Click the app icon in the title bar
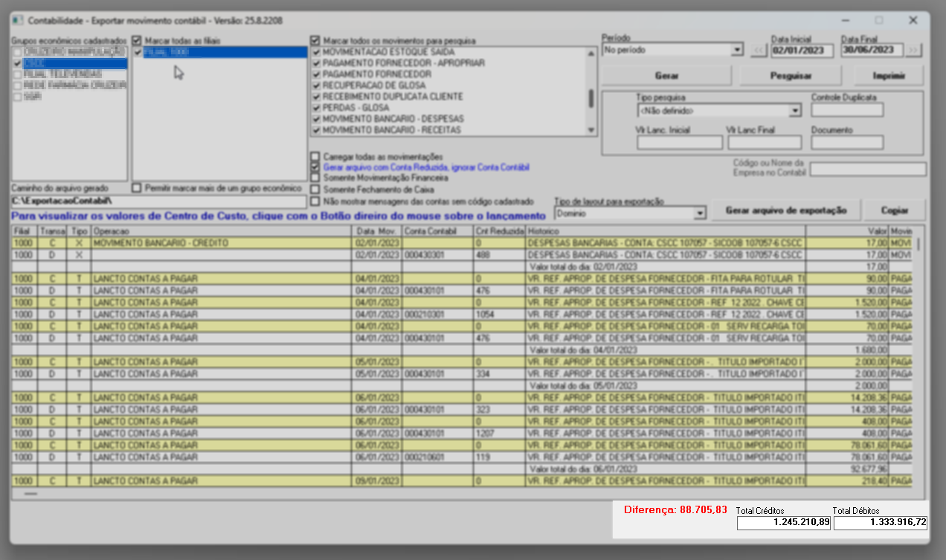The image size is (946, 560). tap(19, 21)
